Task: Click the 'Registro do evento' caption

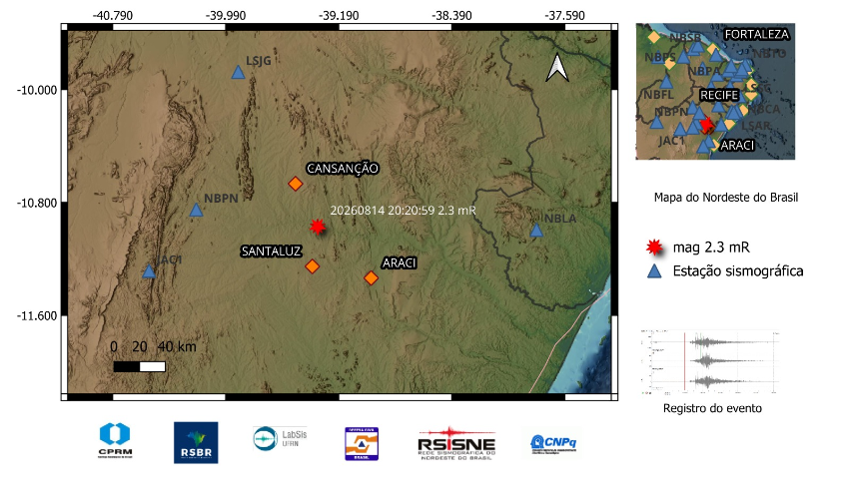Action: pyautogui.click(x=712, y=409)
